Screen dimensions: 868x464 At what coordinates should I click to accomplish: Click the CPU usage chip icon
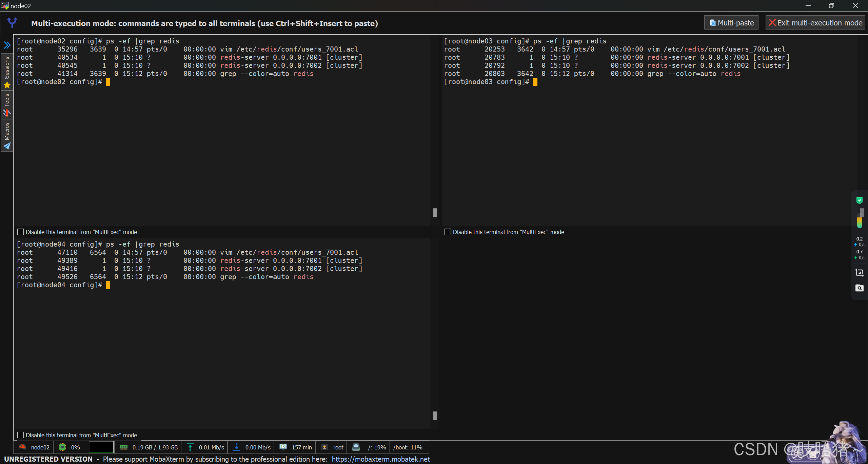(62, 447)
